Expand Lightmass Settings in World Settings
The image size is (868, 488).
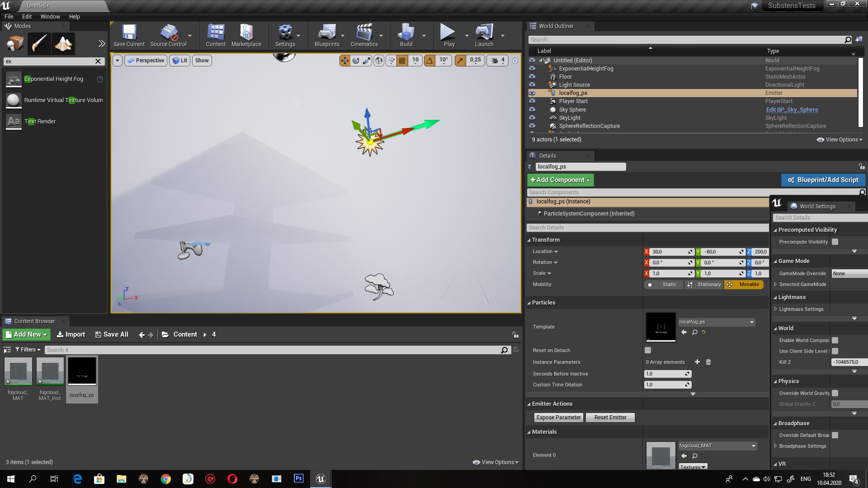click(x=775, y=309)
